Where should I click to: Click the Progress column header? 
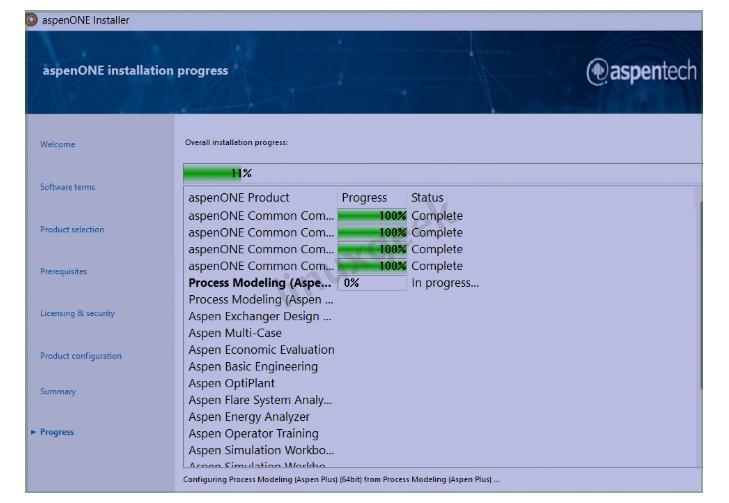point(364,198)
